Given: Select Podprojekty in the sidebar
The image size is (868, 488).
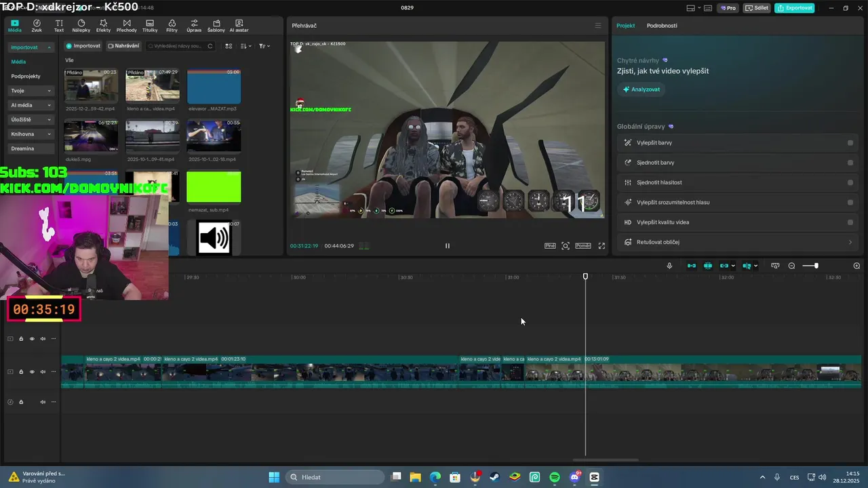Looking at the screenshot, I should [26, 77].
